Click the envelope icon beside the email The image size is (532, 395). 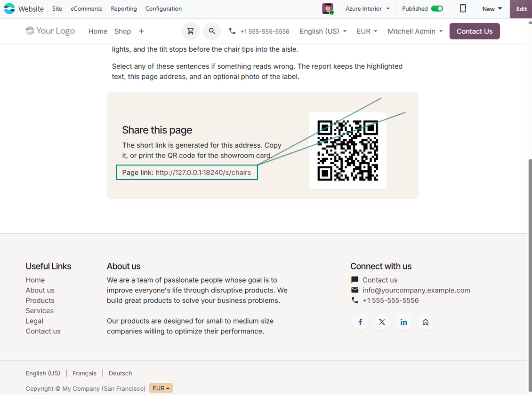tap(355, 290)
